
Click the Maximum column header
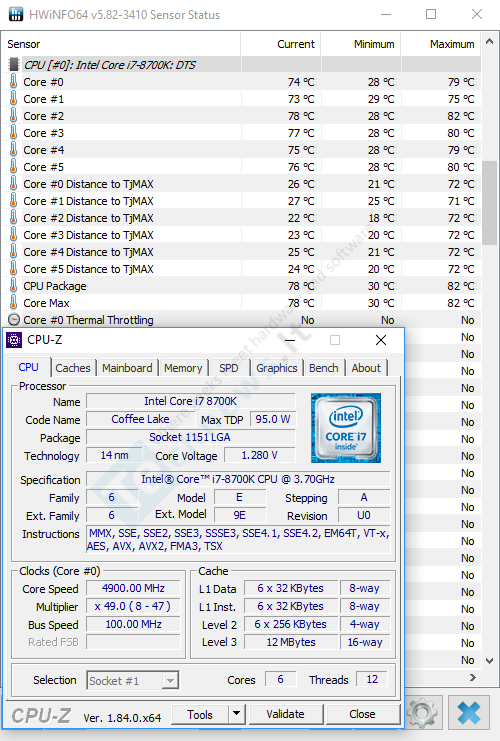(x=441, y=44)
